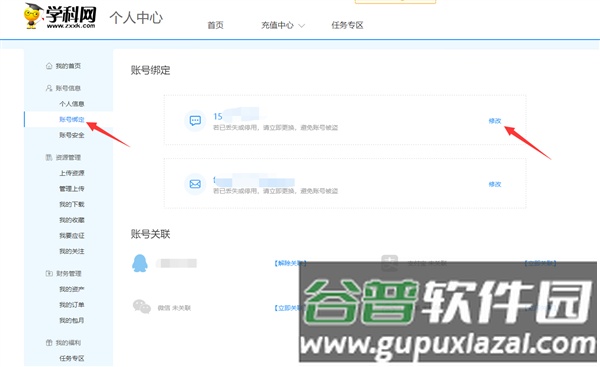Click the QQ penguin icon
The image size is (600, 367).
tap(140, 263)
